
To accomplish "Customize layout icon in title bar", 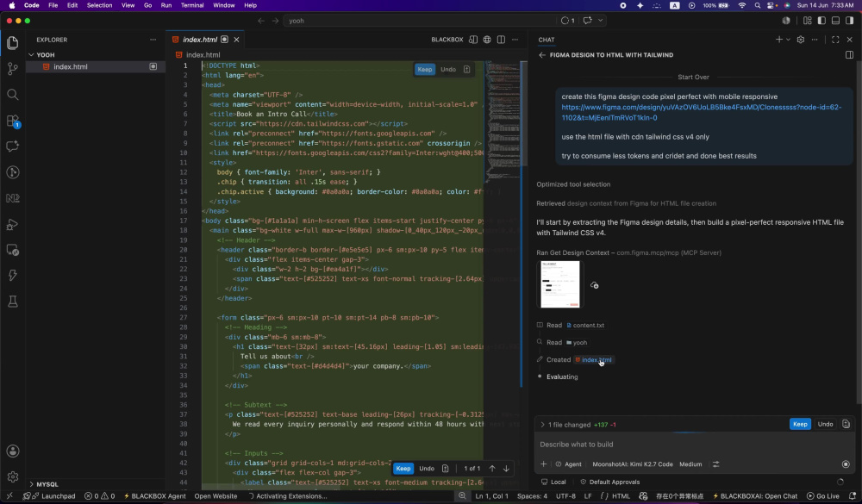I will point(807,21).
